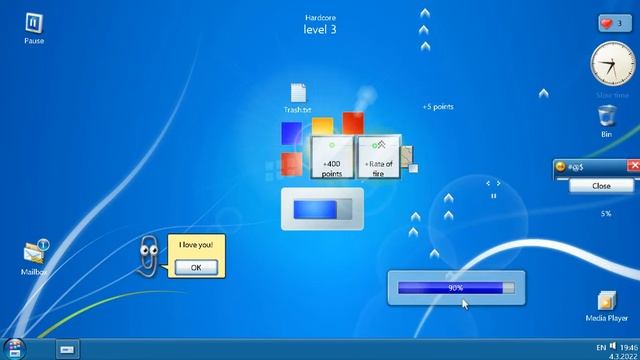
Task: Open the Media Player icon
Action: point(607,301)
